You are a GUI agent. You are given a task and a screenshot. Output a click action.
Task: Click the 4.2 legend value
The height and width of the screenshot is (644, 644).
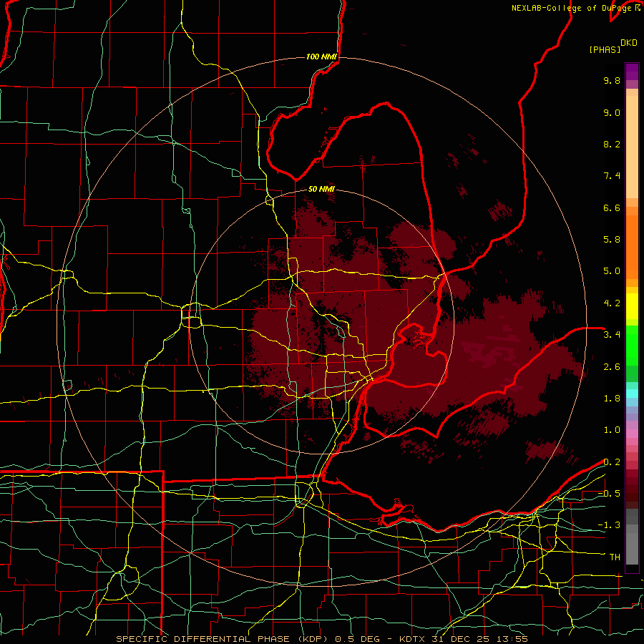[612, 303]
